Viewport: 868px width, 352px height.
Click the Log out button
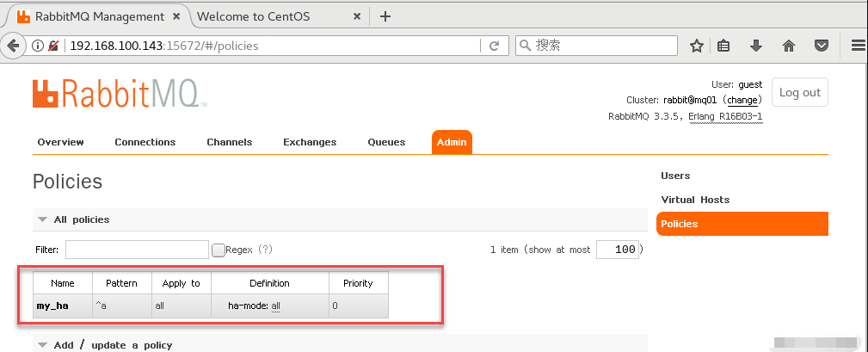pyautogui.click(x=800, y=92)
